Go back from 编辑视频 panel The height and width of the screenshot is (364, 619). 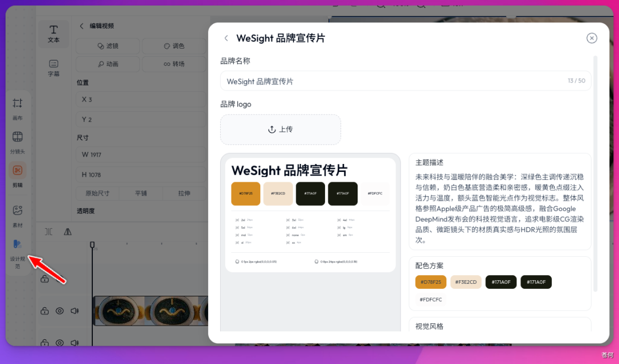tap(82, 26)
